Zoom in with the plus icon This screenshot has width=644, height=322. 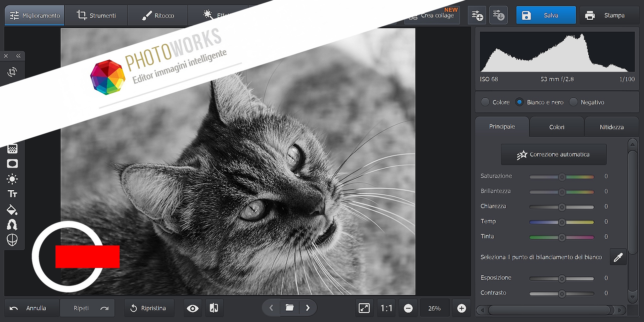point(461,308)
